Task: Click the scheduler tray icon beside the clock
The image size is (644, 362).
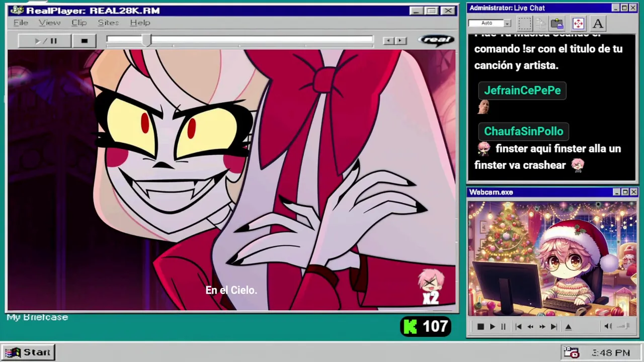Action: (x=571, y=352)
